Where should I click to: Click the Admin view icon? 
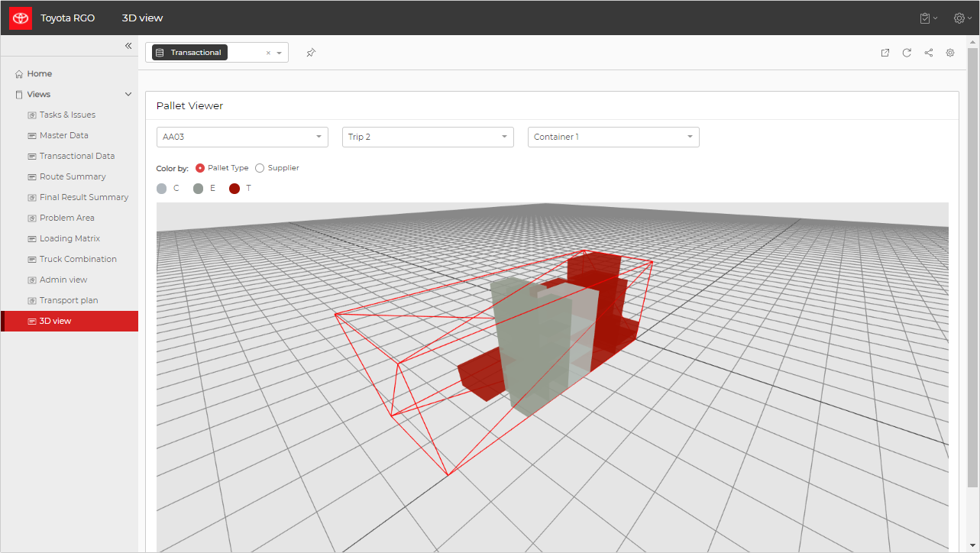(32, 280)
